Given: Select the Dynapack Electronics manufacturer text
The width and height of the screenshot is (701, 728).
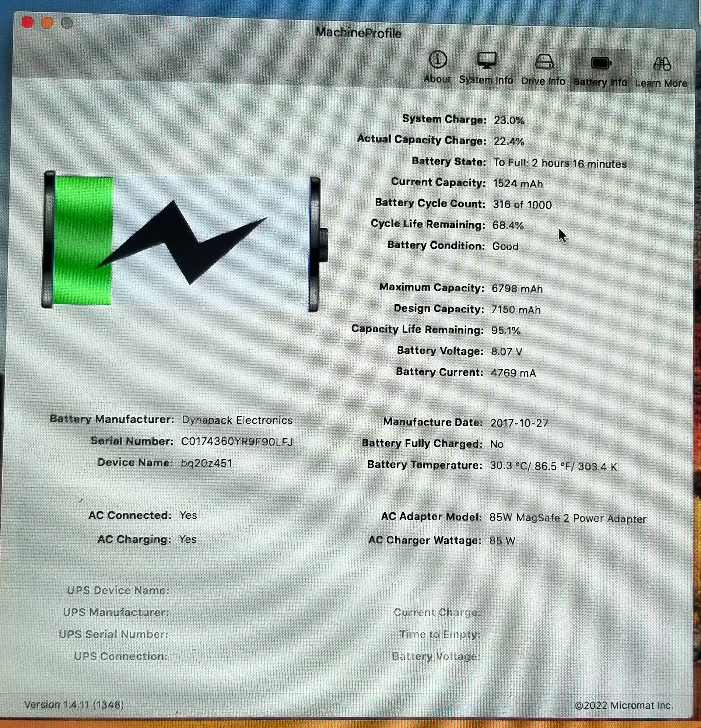Looking at the screenshot, I should tap(237, 420).
